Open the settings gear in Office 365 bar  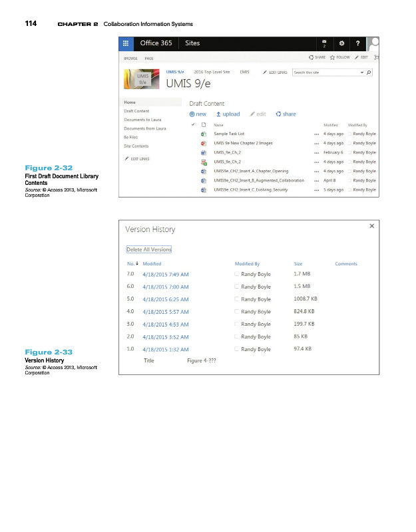coord(341,43)
